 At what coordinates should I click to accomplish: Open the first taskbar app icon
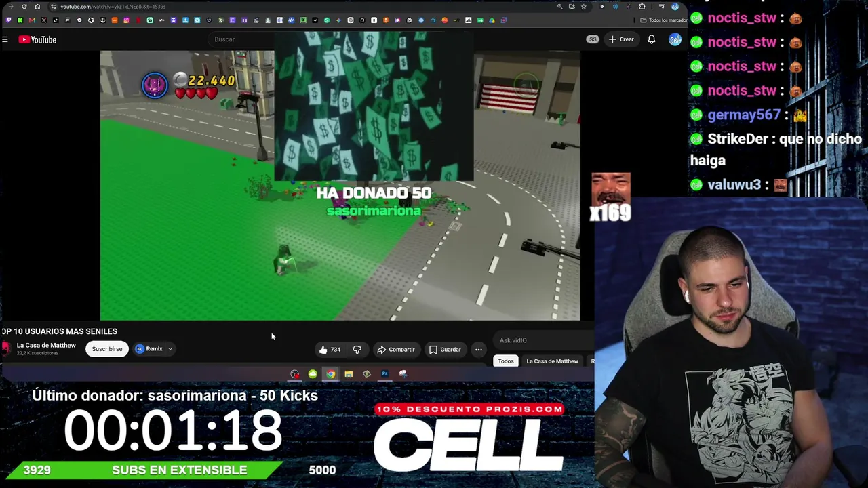[x=294, y=374]
